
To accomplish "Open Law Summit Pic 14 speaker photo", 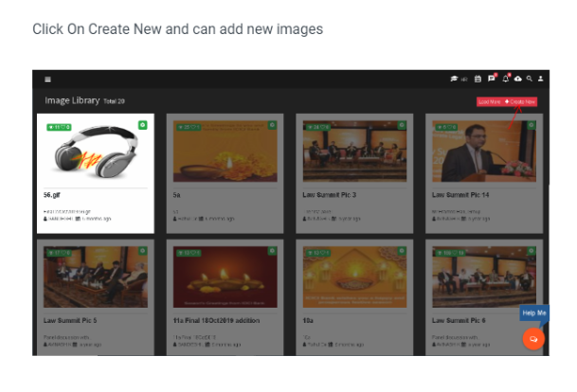I will (484, 151).
